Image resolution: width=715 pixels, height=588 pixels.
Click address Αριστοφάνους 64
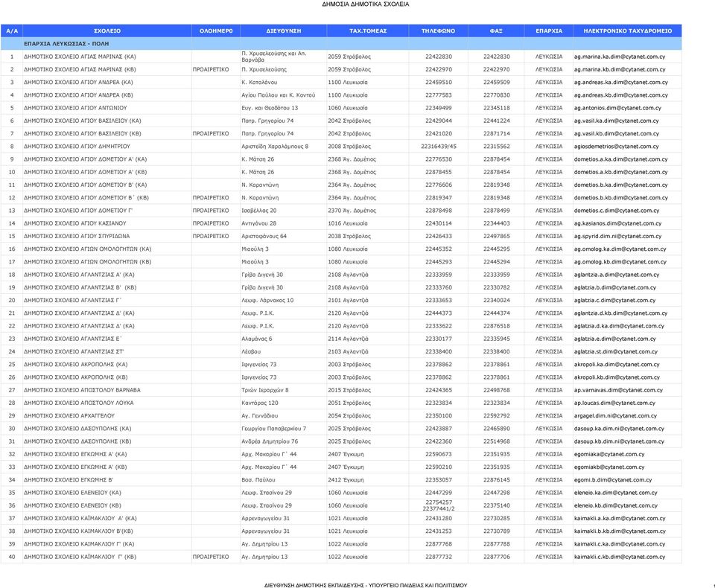click(264, 236)
